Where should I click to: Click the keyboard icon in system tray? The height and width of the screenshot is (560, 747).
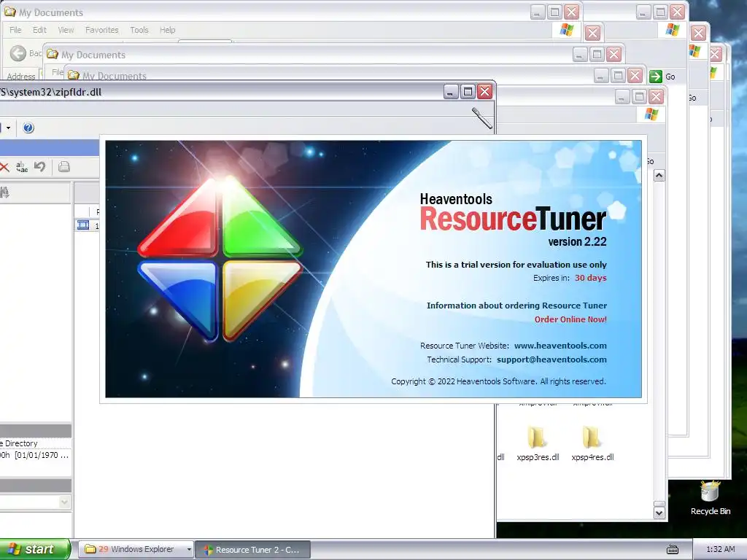[672, 550]
